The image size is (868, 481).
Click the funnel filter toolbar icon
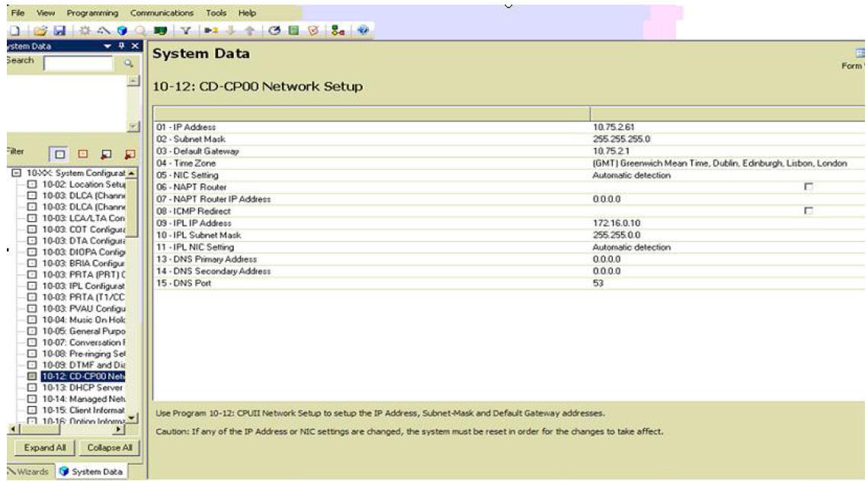(x=185, y=30)
